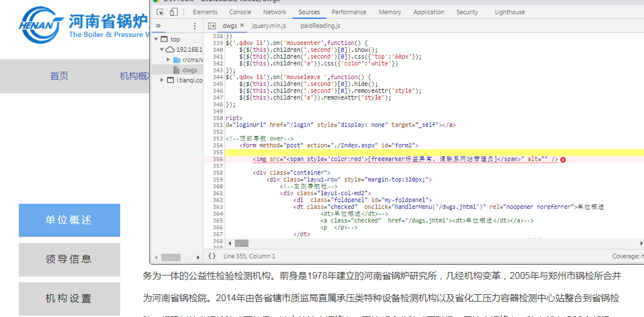Image resolution: width=644 pixels, height=317 pixels.
Task: Switch to the Console panel tab
Action: (240, 12)
